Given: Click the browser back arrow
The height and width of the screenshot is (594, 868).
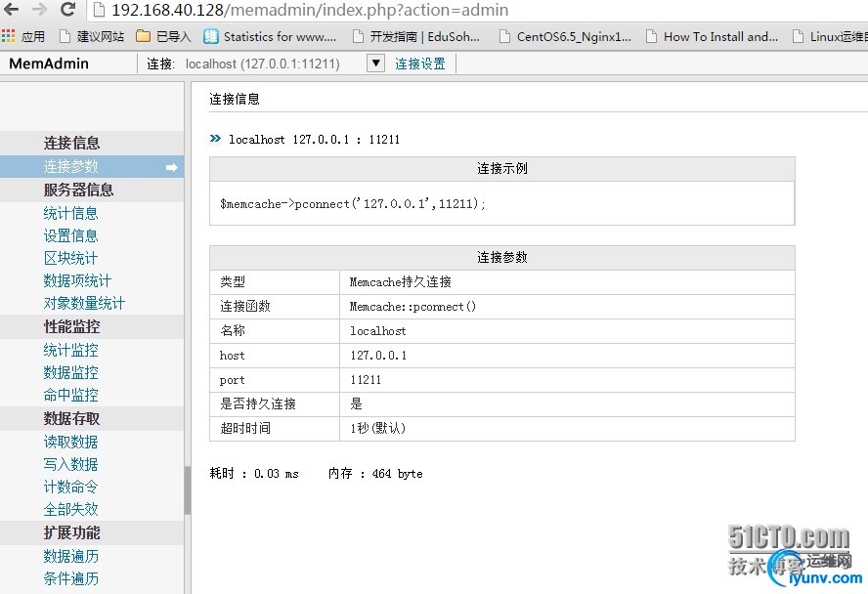Looking at the screenshot, I should pos(11,10).
